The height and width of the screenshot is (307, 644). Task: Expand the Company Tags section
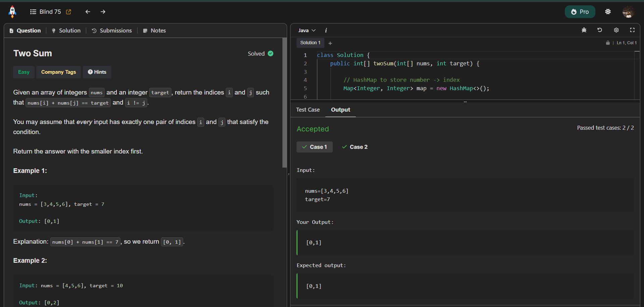pyautogui.click(x=58, y=72)
